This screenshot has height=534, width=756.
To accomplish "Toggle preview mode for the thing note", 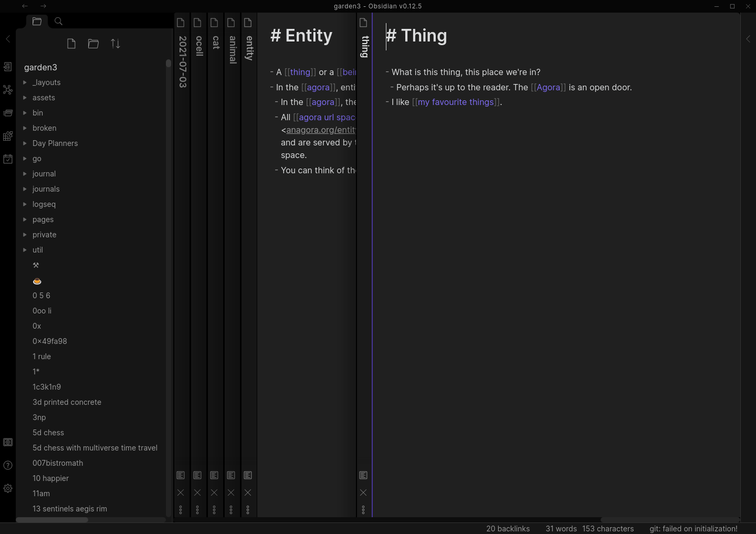I will click(x=363, y=475).
